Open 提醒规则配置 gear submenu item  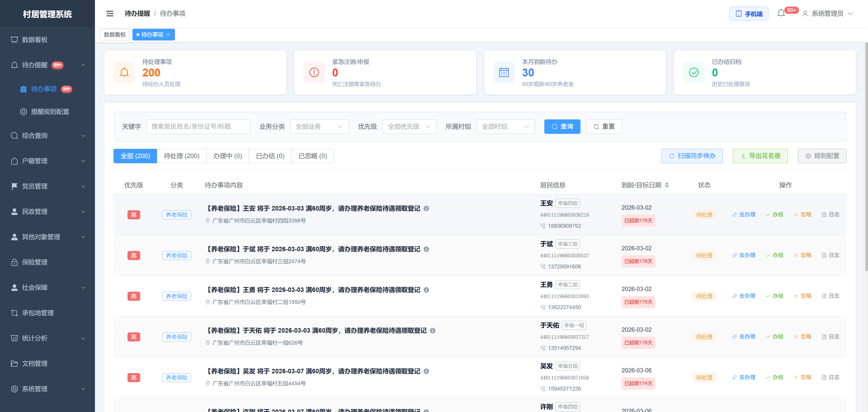pos(47,112)
